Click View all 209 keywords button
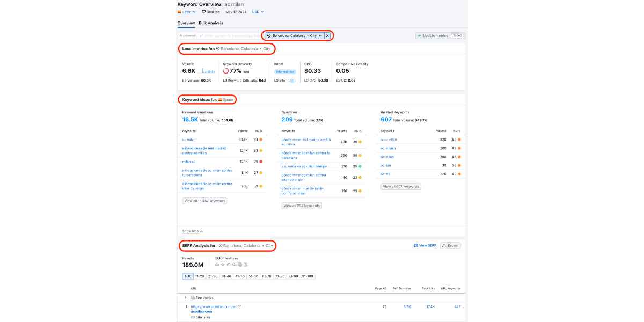Image resolution: width=644 pixels, height=322 pixels. point(302,206)
